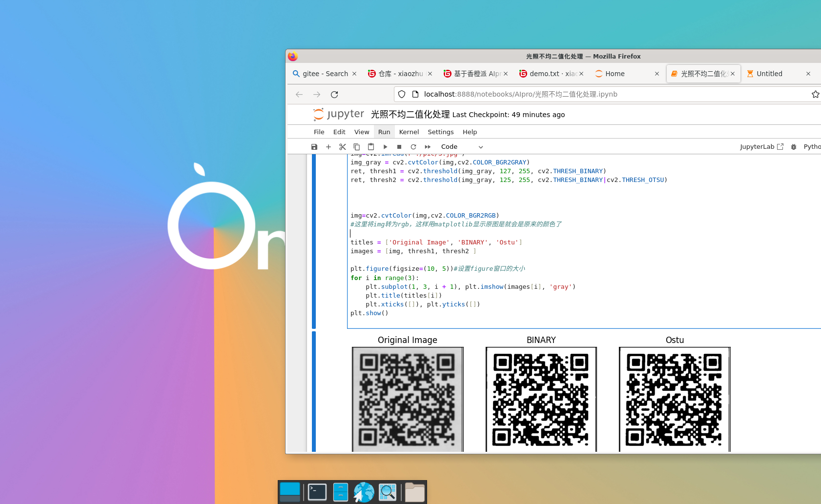The height and width of the screenshot is (504, 821).
Task: Bookmark this page with the star icon
Action: 815,94
